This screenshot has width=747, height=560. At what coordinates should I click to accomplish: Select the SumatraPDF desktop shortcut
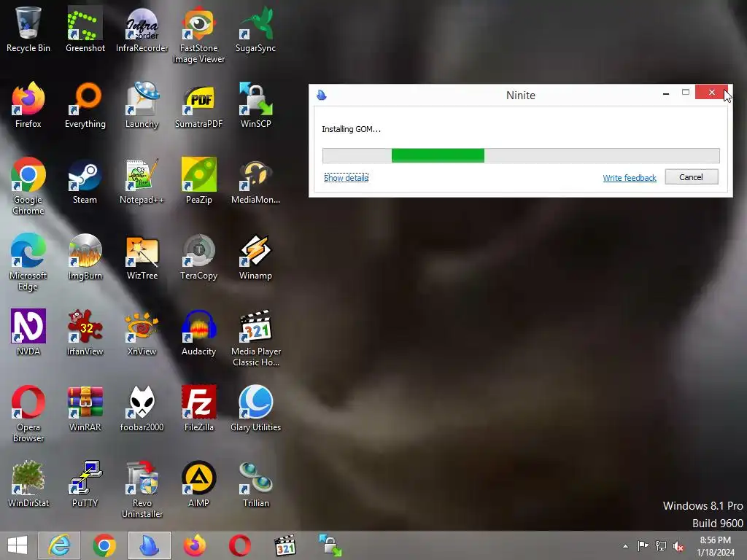click(198, 105)
